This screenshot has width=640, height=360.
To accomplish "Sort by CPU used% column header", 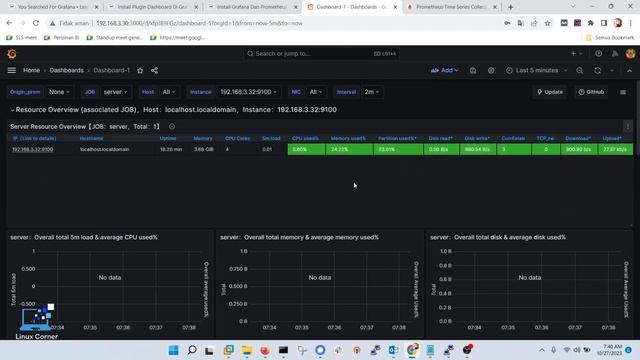I will click(305, 138).
